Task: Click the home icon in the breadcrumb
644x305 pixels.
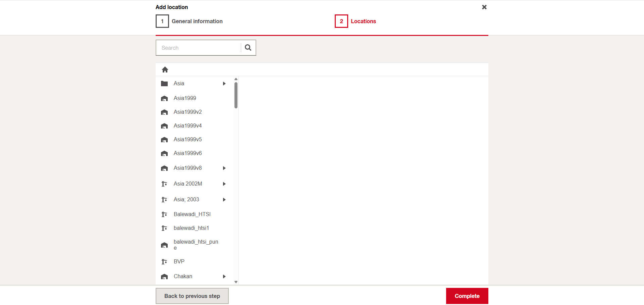Action: [x=165, y=69]
